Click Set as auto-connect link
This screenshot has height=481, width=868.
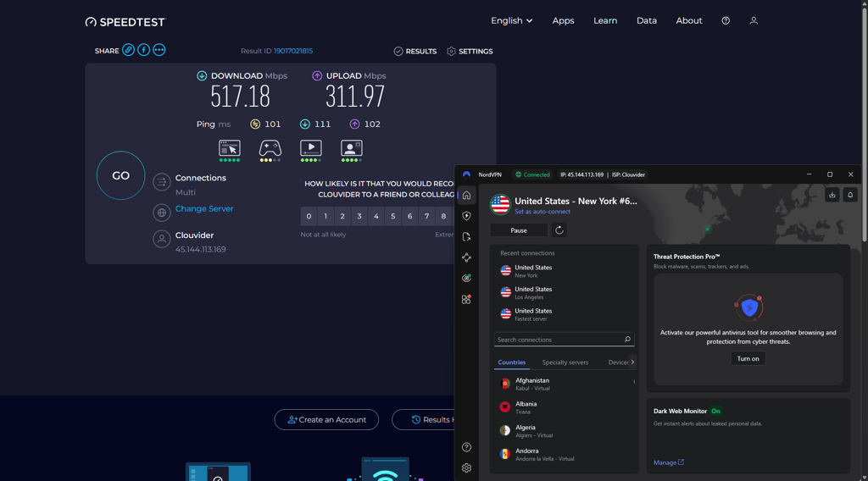542,212
